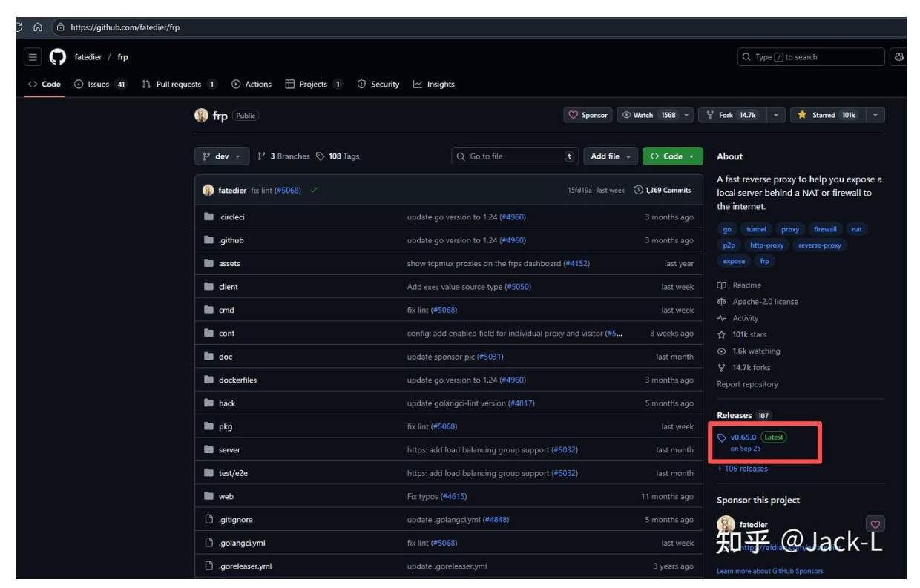920x588 pixels.
Task: Open the dev branch dropdown
Action: coord(222,156)
